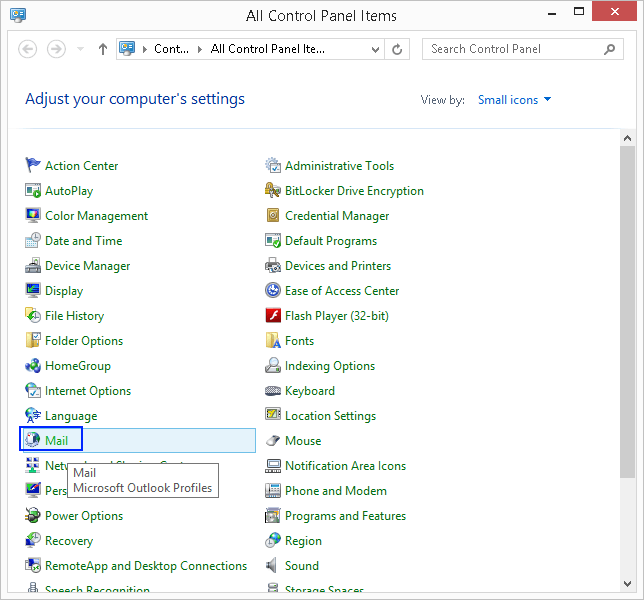
Task: Open the Action Center flag icon
Action: (x=32, y=166)
